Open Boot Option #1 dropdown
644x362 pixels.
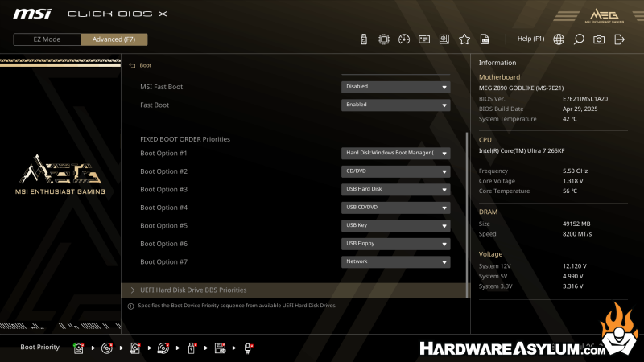[395, 153]
